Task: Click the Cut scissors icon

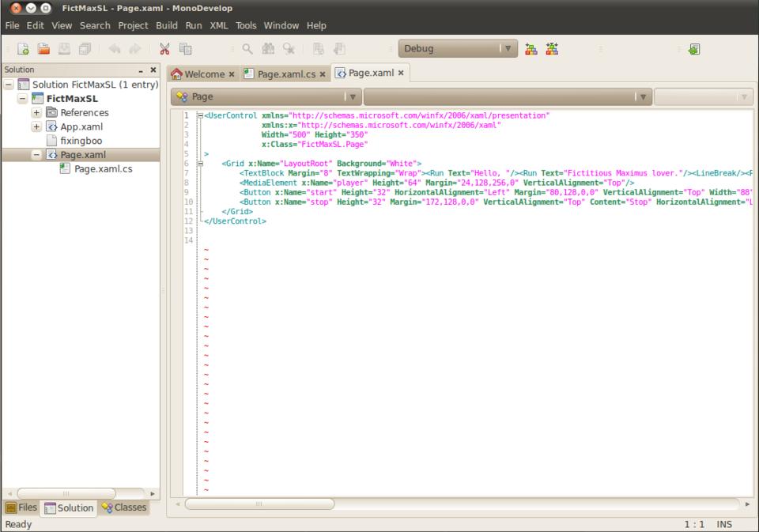Action: click(164, 49)
